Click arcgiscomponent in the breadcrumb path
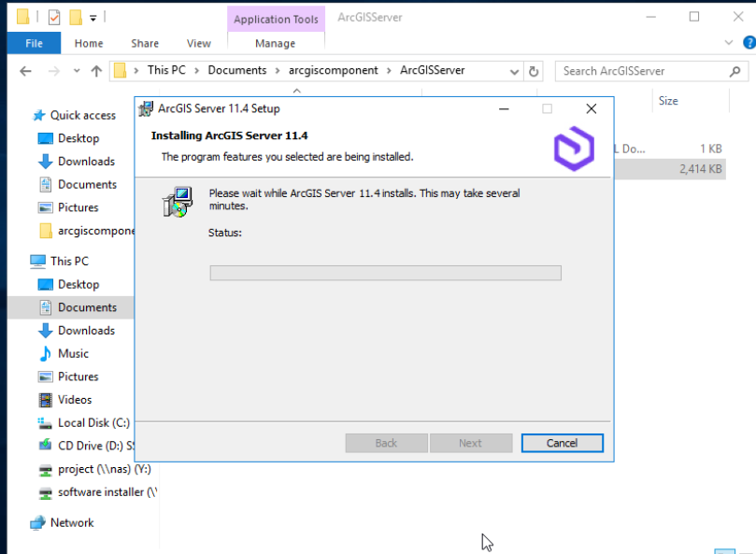The width and height of the screenshot is (756, 554). click(334, 70)
